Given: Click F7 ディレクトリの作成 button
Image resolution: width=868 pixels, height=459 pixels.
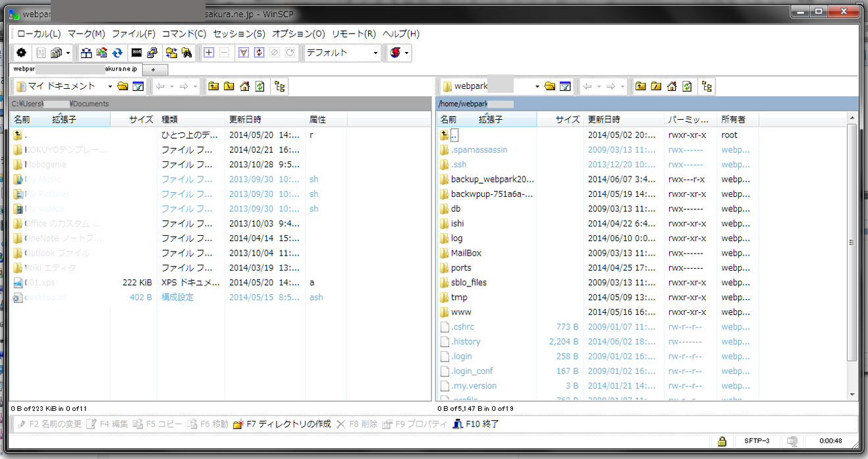Looking at the screenshot, I should tap(282, 424).
